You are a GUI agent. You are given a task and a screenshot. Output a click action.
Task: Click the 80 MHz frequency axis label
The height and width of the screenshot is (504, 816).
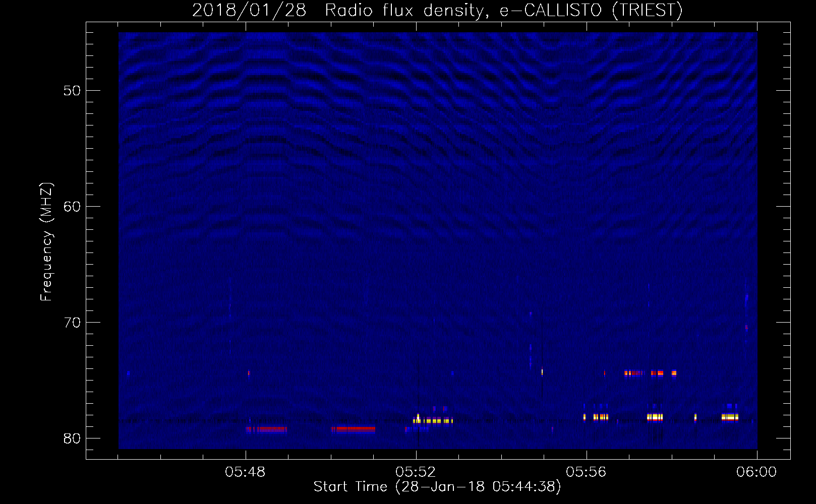(72, 438)
